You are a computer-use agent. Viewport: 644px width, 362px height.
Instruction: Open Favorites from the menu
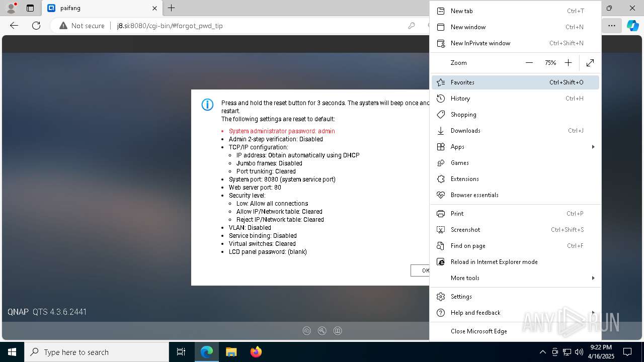coord(515,82)
